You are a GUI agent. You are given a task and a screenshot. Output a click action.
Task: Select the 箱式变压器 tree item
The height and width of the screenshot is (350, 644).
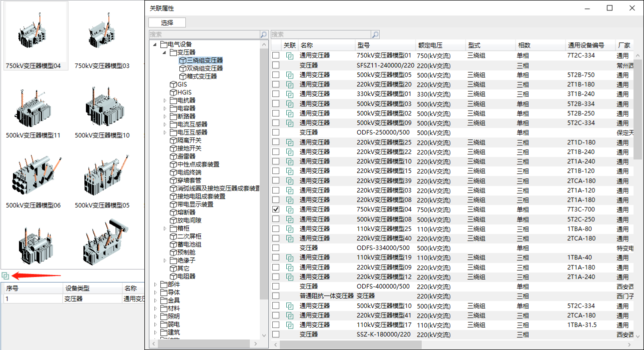coord(202,76)
